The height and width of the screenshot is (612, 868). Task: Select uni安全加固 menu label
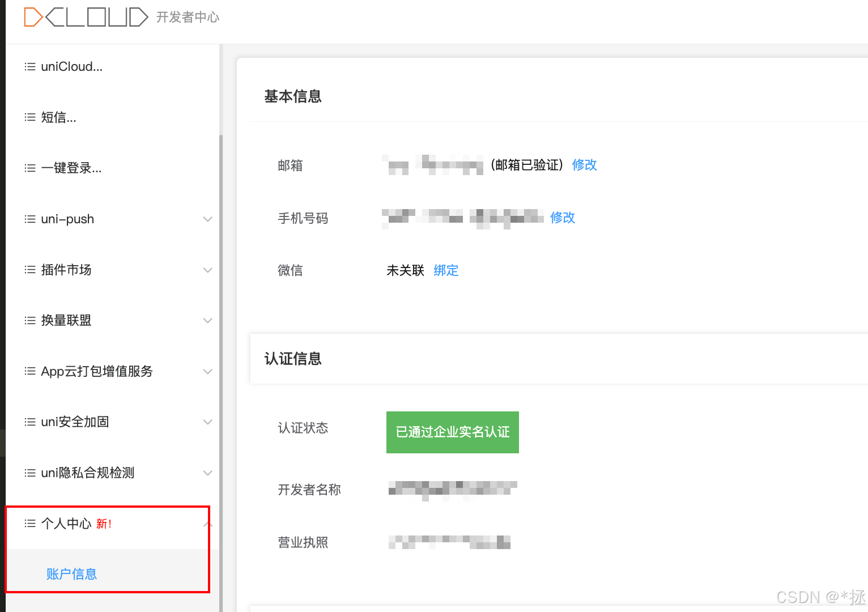point(75,422)
